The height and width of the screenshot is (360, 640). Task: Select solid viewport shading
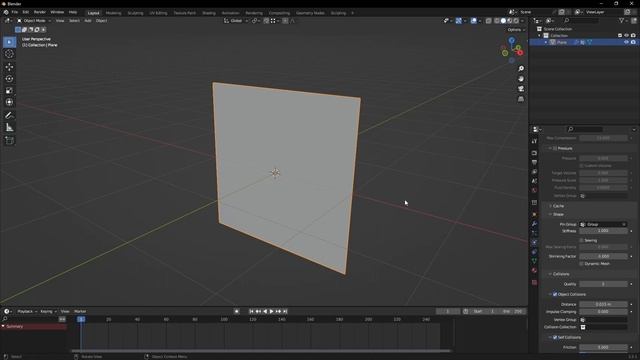503,21
